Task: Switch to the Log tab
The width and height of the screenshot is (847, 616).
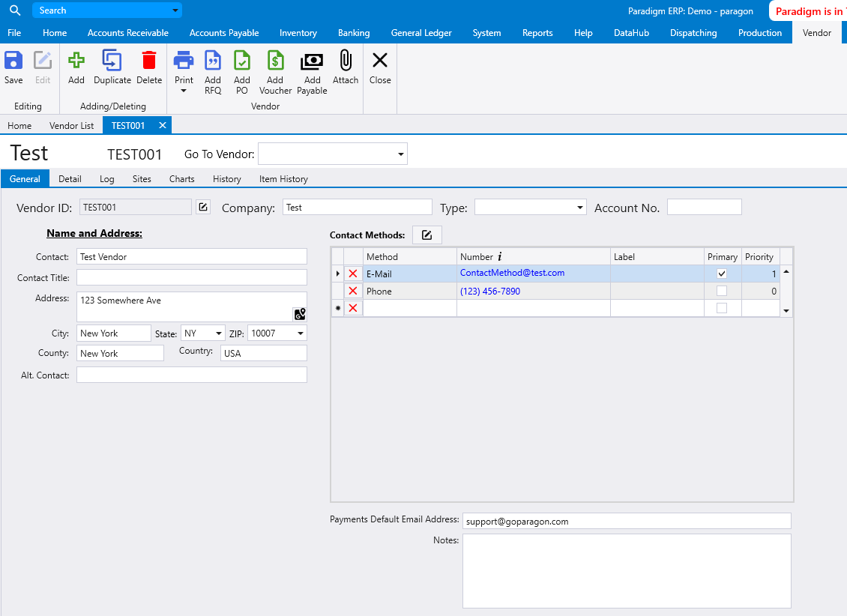Action: [107, 178]
